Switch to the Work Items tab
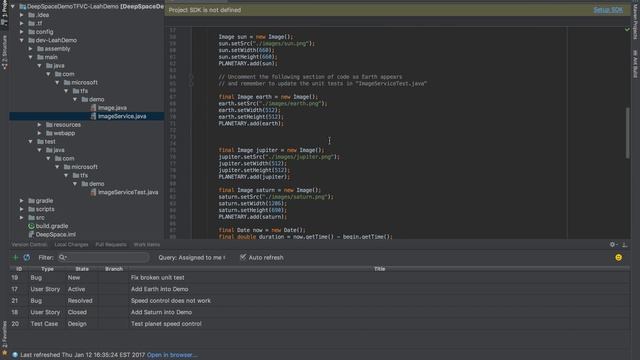This screenshot has width=640, height=360. (x=147, y=244)
